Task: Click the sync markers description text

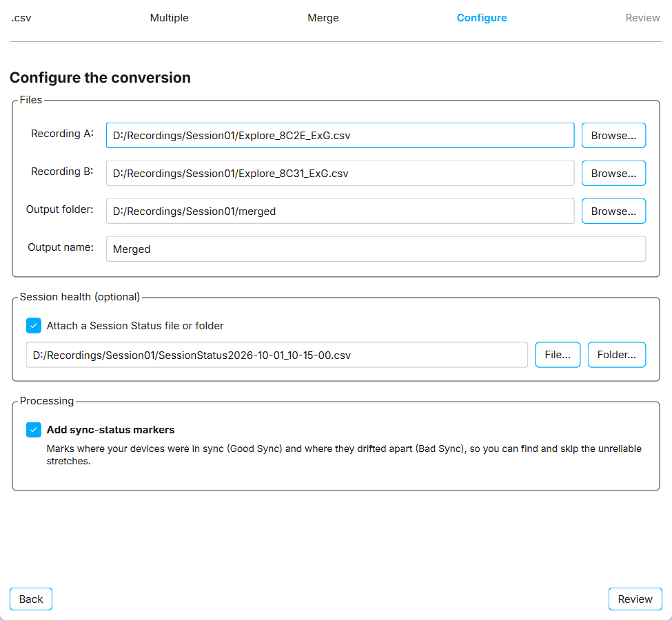Action: click(344, 455)
